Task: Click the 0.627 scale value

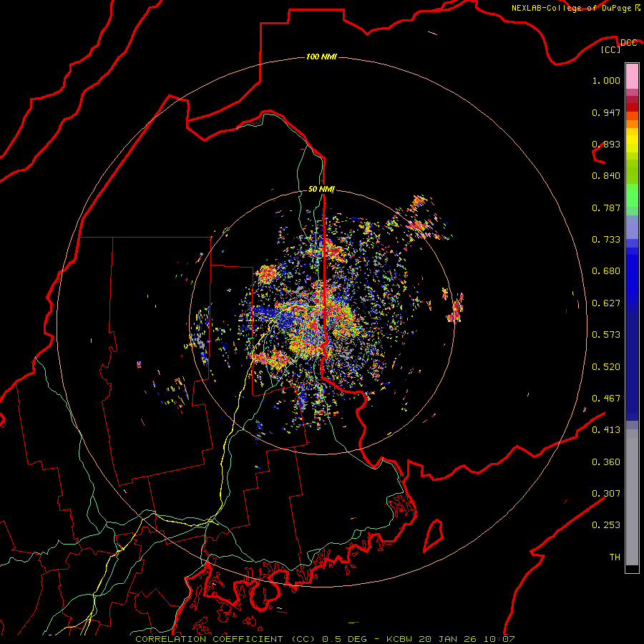Action: tap(606, 303)
